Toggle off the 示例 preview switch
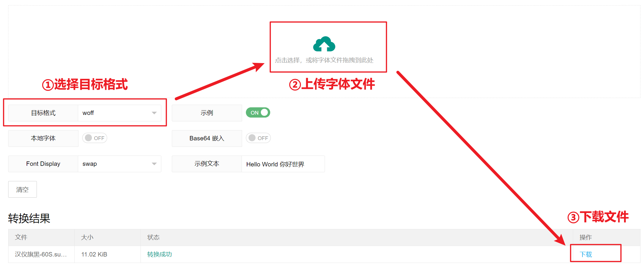 coord(258,112)
